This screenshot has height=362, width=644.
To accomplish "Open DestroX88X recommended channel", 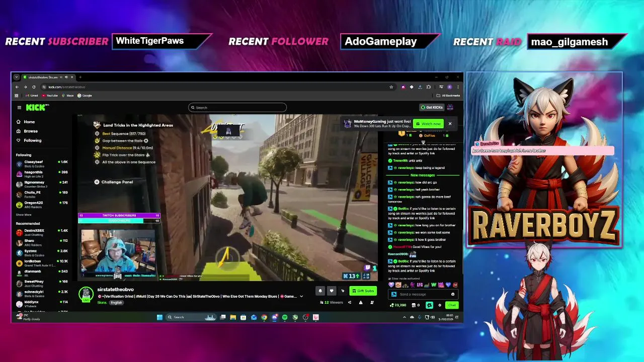I will coord(42,232).
